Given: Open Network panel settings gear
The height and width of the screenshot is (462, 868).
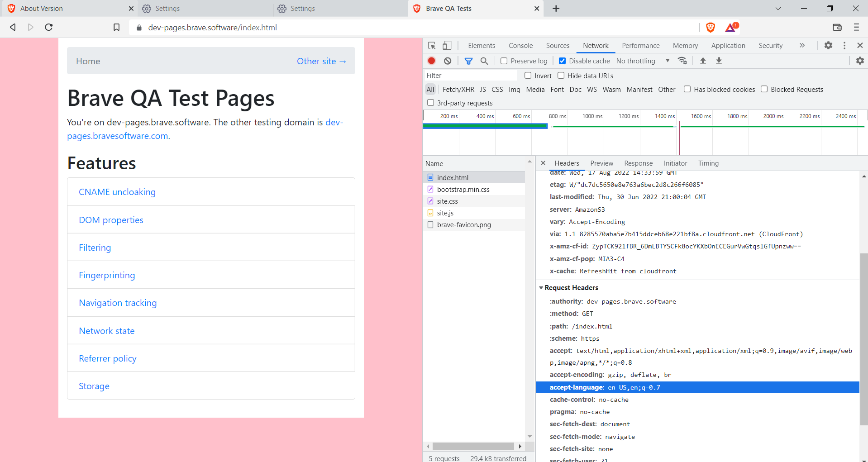Looking at the screenshot, I should click(x=860, y=61).
